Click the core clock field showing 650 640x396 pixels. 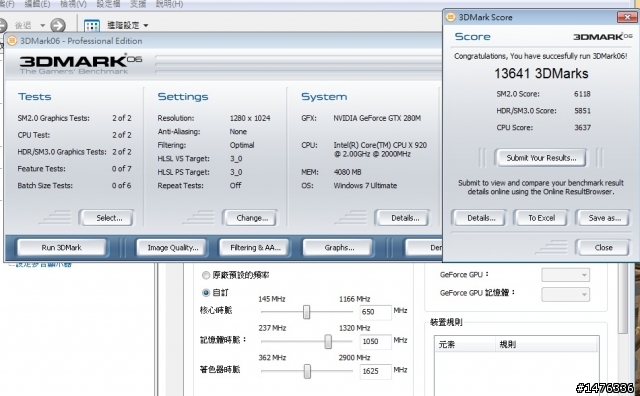(375, 312)
